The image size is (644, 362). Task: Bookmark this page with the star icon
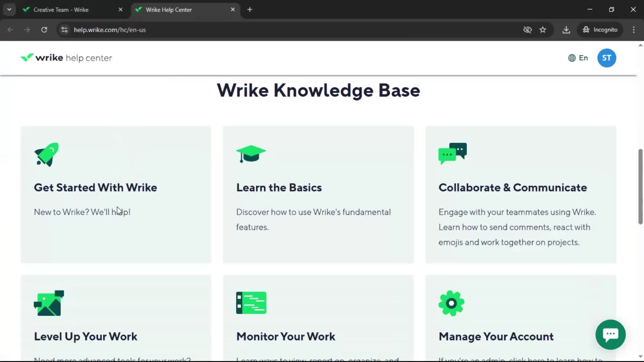(x=543, y=30)
